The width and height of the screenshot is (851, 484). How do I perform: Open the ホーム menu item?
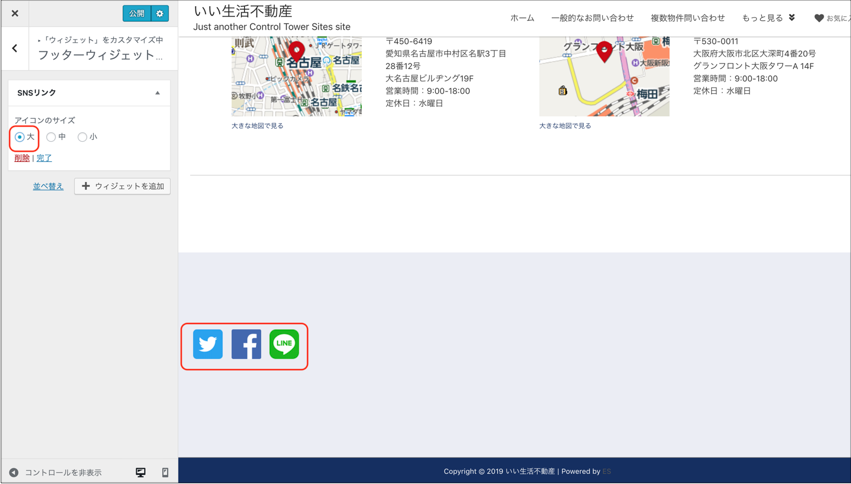522,18
